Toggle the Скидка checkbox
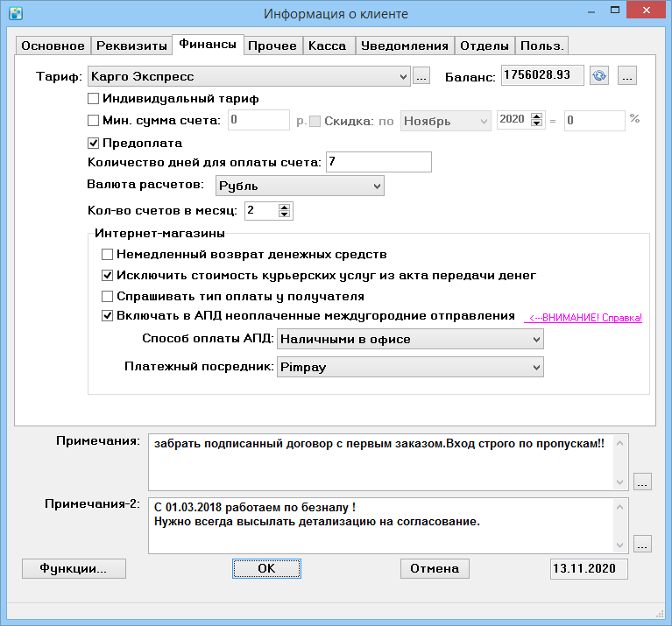Image resolution: width=672 pixels, height=626 pixels. click(315, 121)
